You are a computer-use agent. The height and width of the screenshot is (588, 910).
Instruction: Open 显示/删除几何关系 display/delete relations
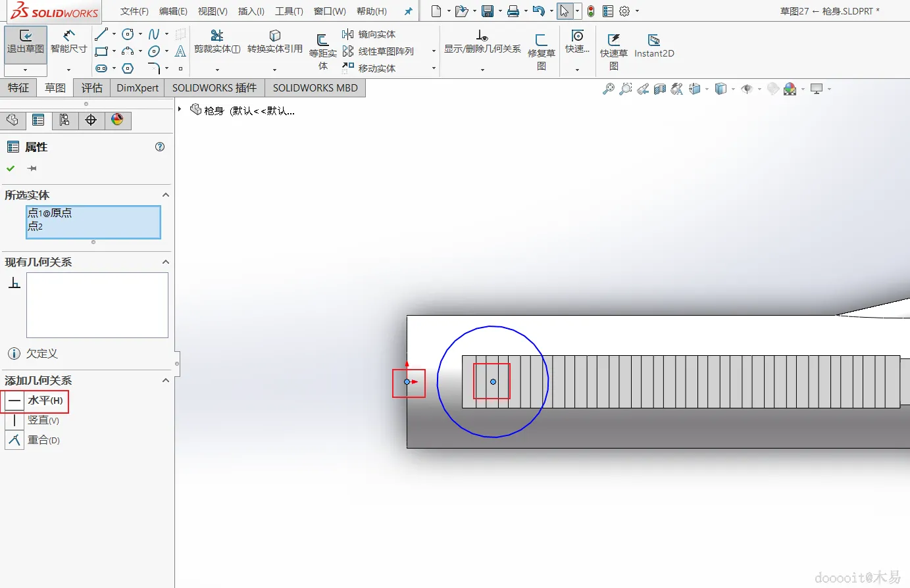click(482, 42)
